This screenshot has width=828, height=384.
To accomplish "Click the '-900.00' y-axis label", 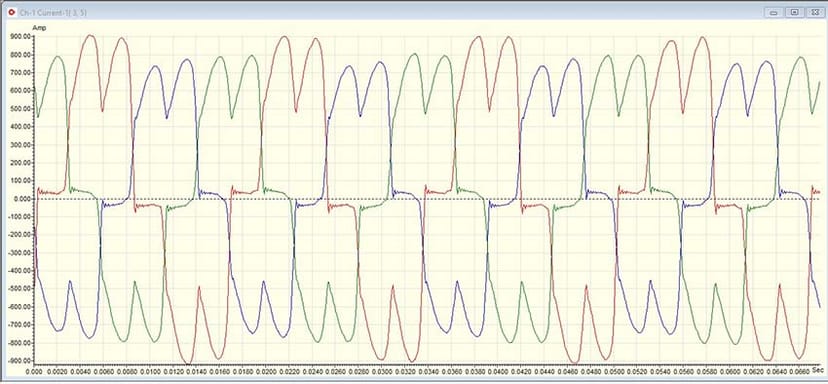I will [20, 361].
